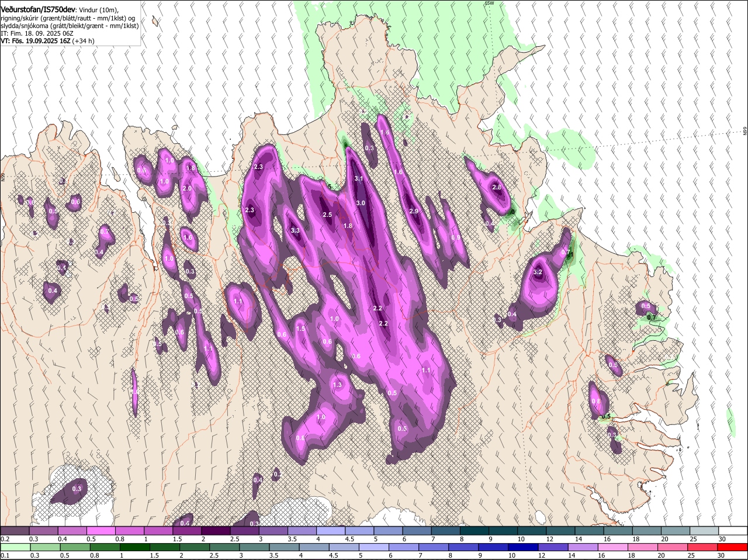
Task: Click the '3.2' value in the eastern snow patch
Action: (538, 272)
